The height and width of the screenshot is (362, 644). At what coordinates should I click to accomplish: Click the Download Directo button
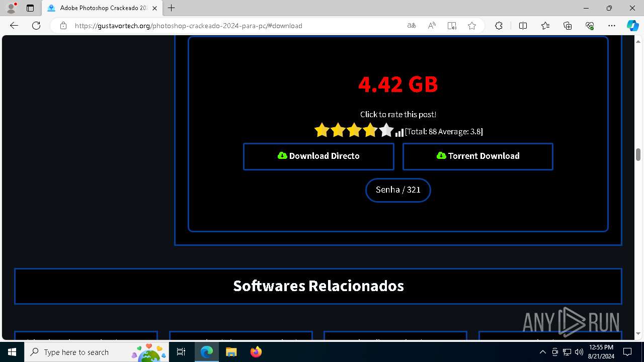point(318,156)
